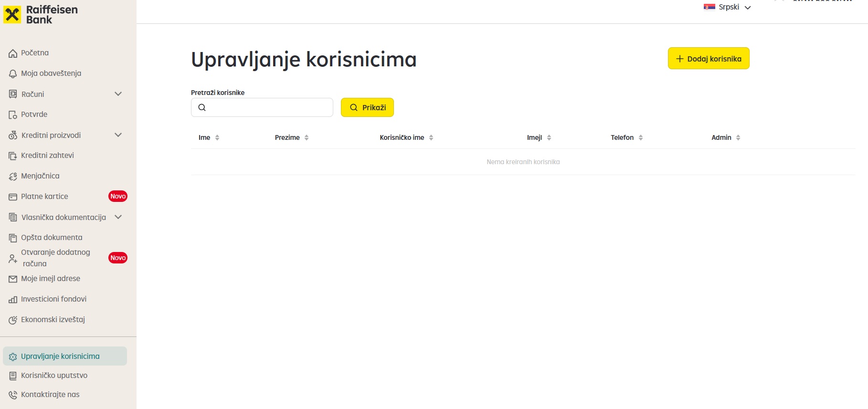
Task: Click the Moja obaveštenja bell icon
Action: click(13, 74)
